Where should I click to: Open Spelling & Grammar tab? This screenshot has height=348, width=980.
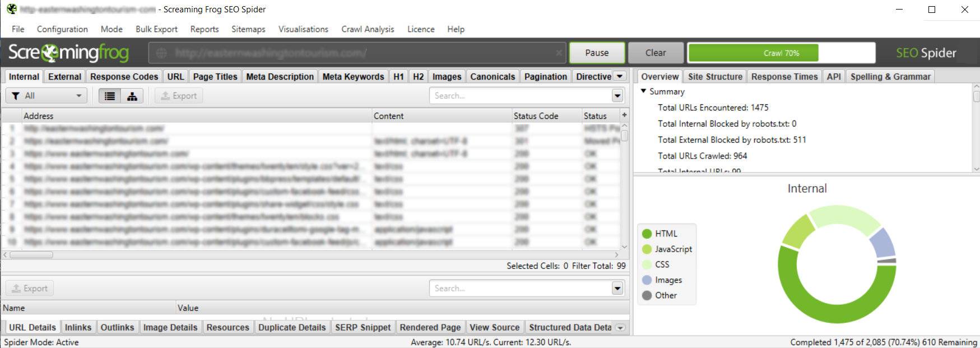[890, 76]
